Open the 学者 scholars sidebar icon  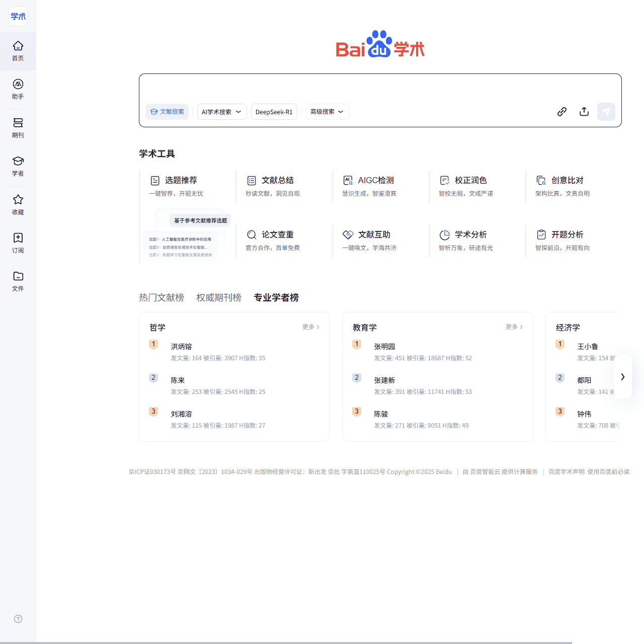pos(18,166)
